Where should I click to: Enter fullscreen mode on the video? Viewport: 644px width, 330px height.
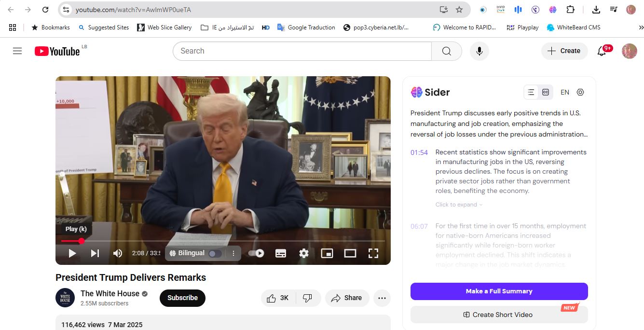pyautogui.click(x=373, y=253)
